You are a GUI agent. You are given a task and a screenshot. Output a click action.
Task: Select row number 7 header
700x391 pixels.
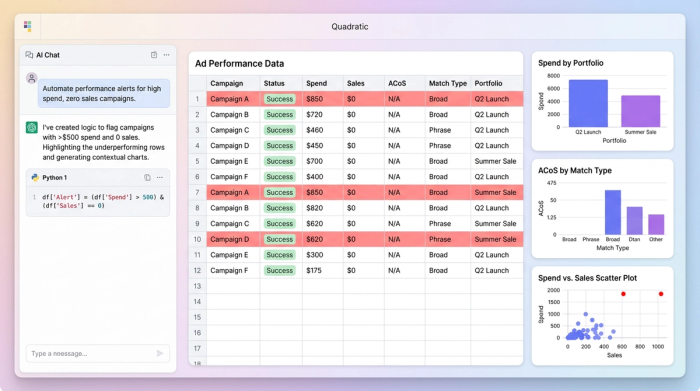197,192
